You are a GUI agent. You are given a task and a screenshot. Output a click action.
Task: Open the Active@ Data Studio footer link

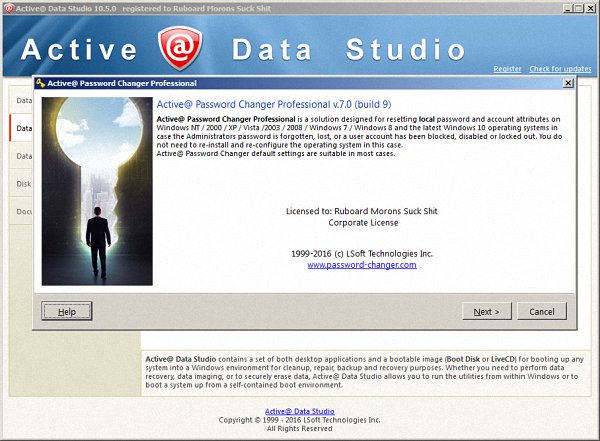(300, 411)
